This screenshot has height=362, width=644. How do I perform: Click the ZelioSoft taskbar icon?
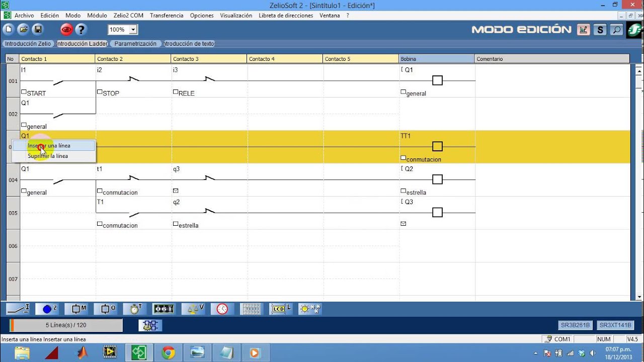pos(139,353)
